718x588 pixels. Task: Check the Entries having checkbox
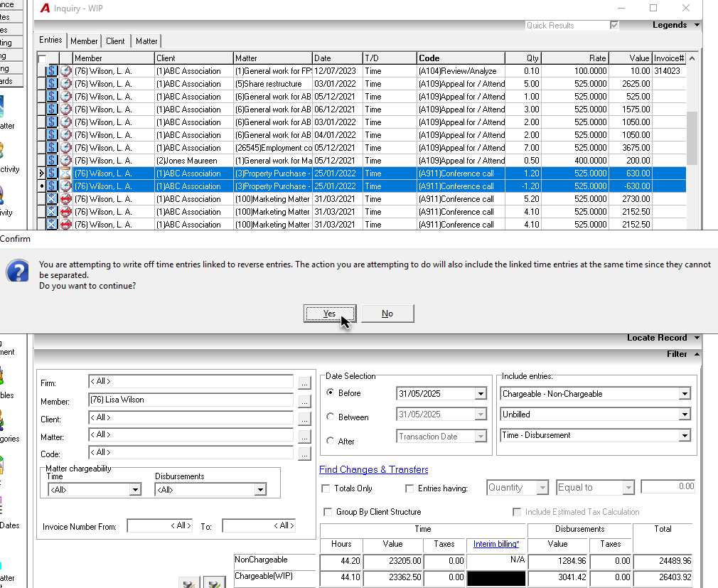(409, 488)
